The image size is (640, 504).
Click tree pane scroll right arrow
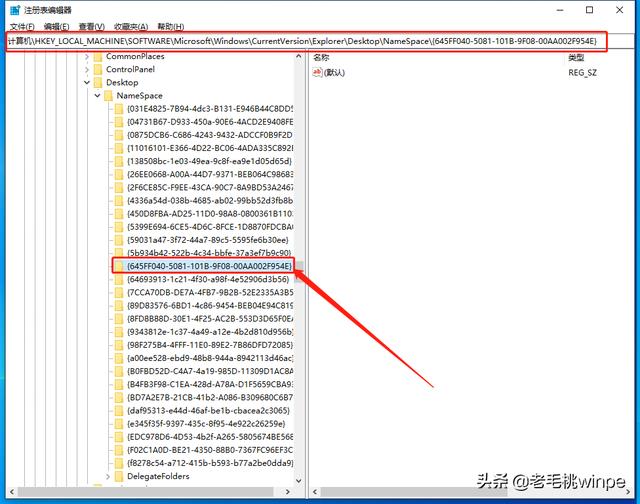click(288, 492)
